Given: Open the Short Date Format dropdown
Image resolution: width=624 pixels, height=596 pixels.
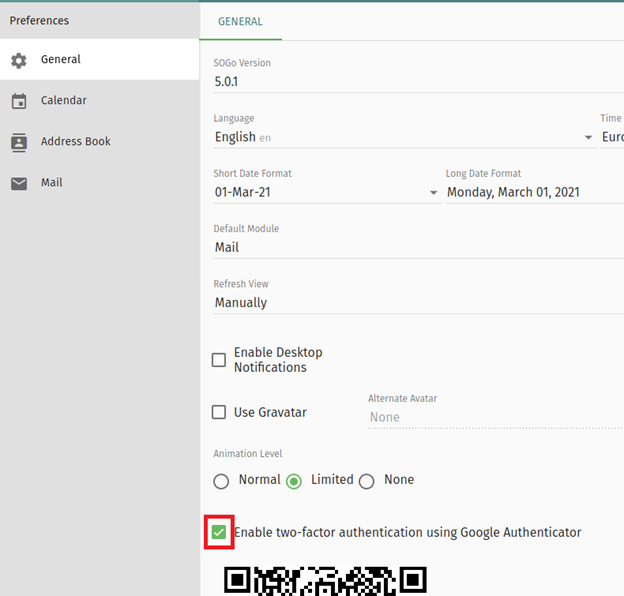Looking at the screenshot, I should pyautogui.click(x=325, y=192).
